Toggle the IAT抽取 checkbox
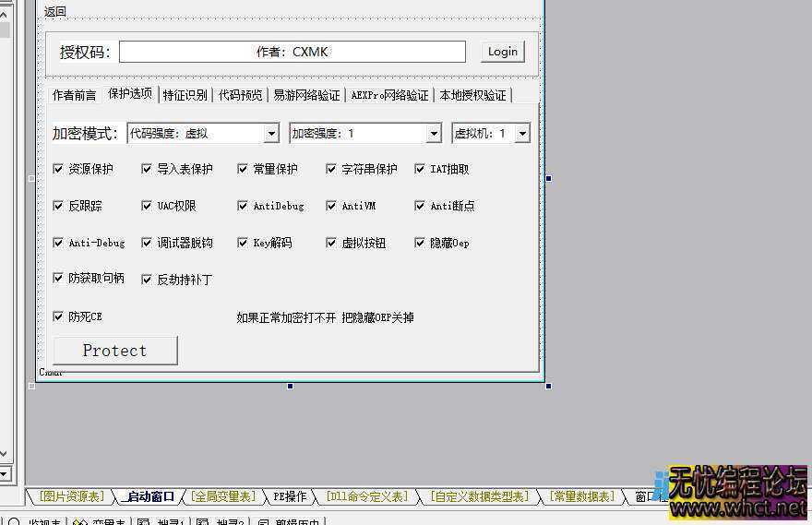 [420, 169]
